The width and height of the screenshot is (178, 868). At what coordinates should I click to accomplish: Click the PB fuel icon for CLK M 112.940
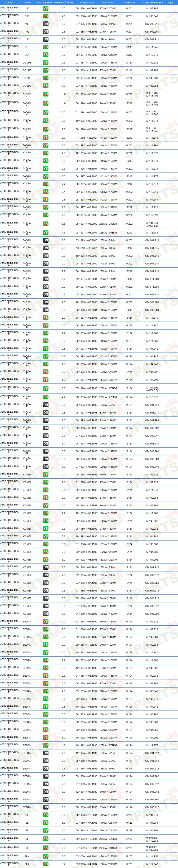tap(46, 55)
